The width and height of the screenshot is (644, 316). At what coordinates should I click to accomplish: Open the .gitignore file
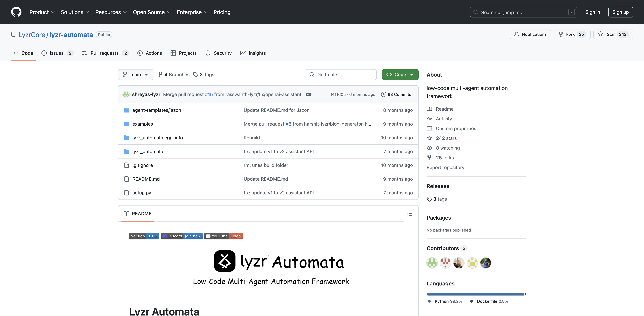point(143,165)
